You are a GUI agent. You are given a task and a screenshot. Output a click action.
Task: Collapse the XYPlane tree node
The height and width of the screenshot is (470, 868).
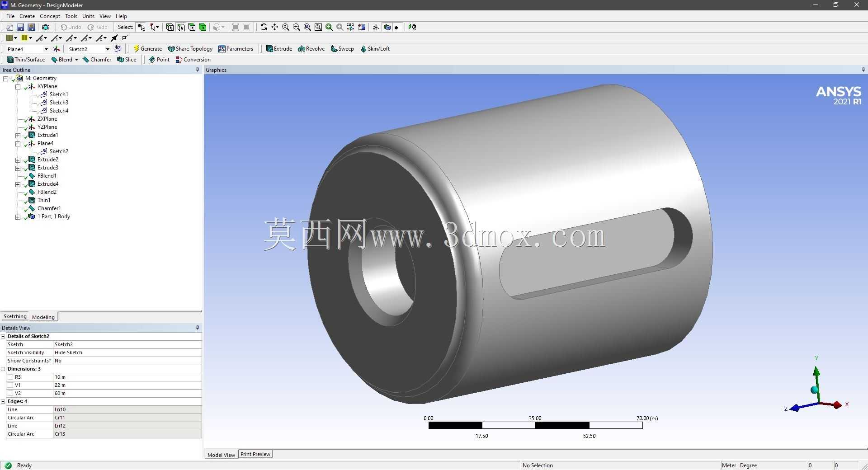18,86
